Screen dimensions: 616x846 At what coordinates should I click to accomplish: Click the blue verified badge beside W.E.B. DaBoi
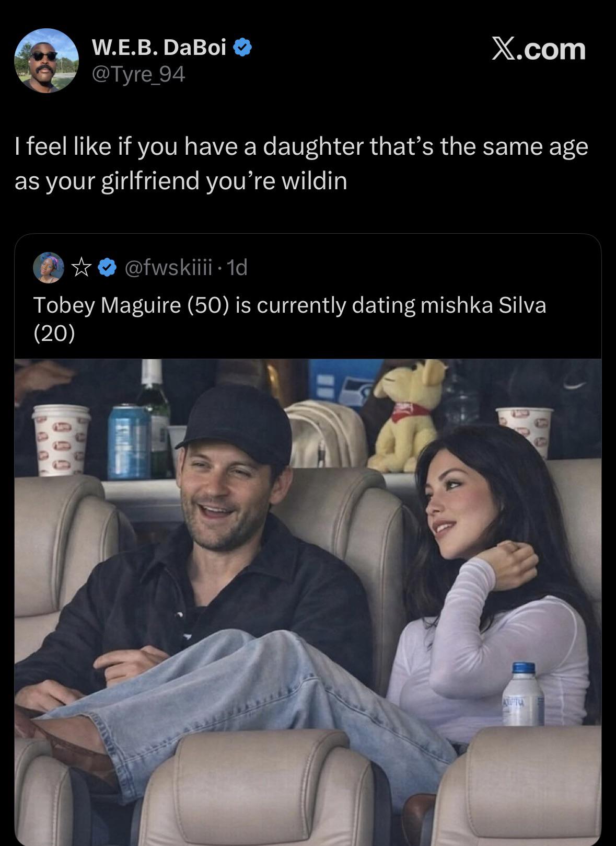(242, 48)
